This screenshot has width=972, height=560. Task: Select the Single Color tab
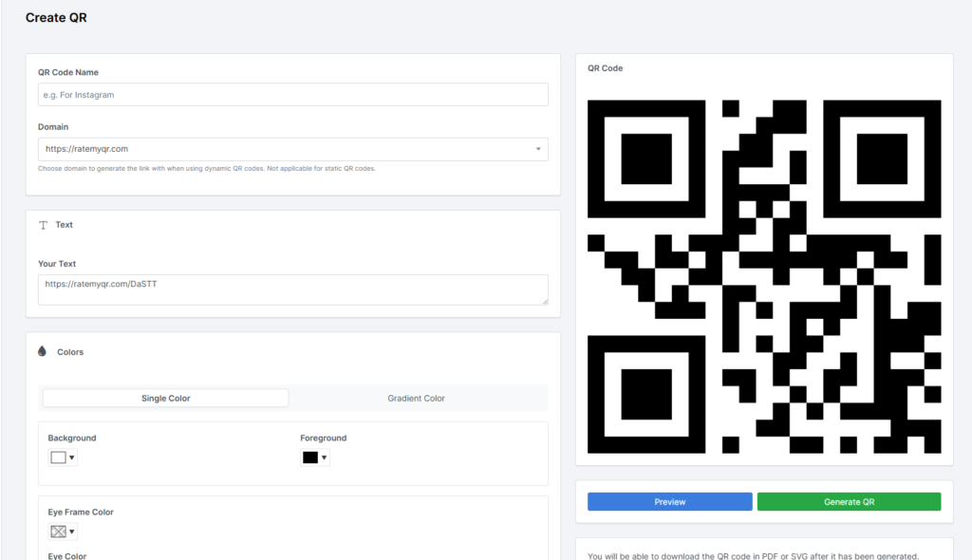tap(165, 398)
